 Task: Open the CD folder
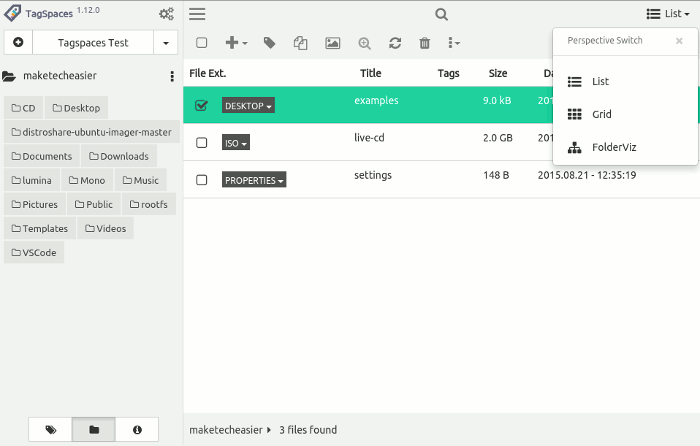(x=23, y=108)
